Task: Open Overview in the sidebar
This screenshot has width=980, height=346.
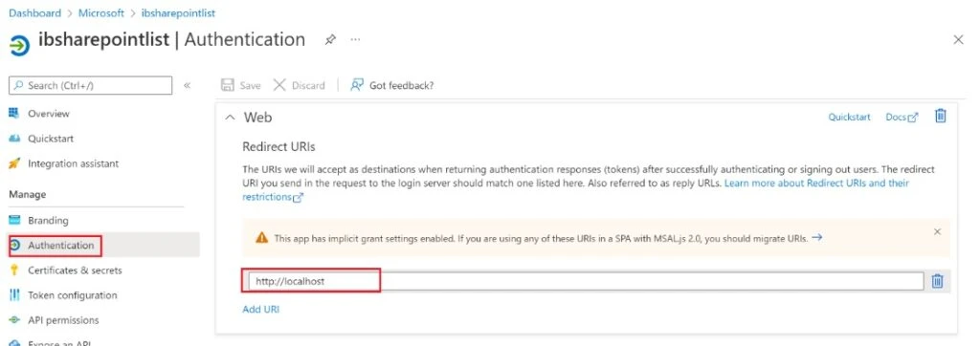Action: click(x=48, y=114)
